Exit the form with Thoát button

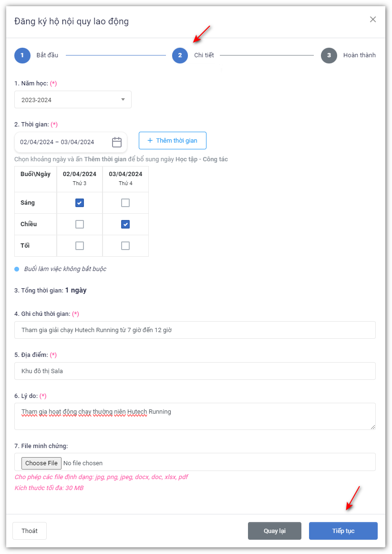(x=30, y=531)
